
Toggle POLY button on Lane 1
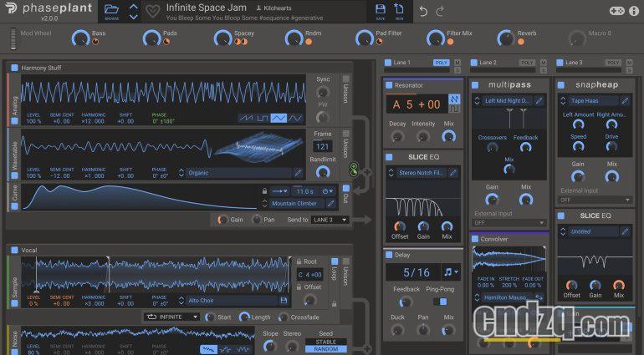point(442,63)
